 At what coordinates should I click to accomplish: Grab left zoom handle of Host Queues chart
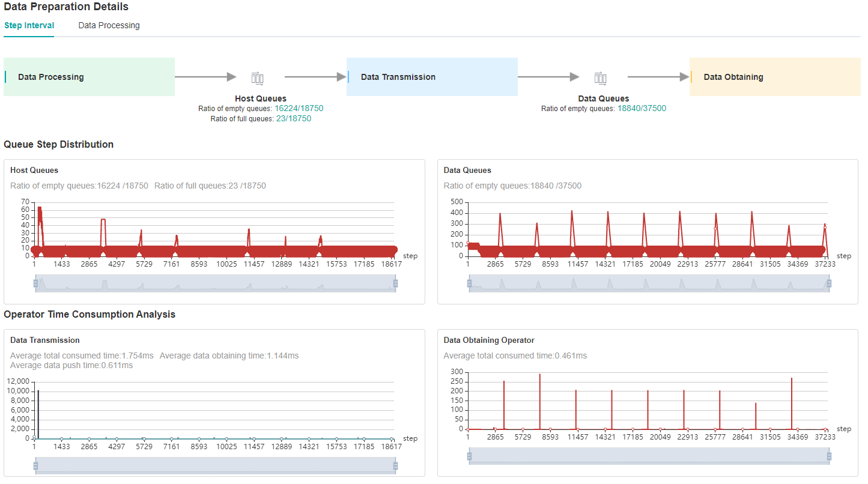click(x=35, y=283)
